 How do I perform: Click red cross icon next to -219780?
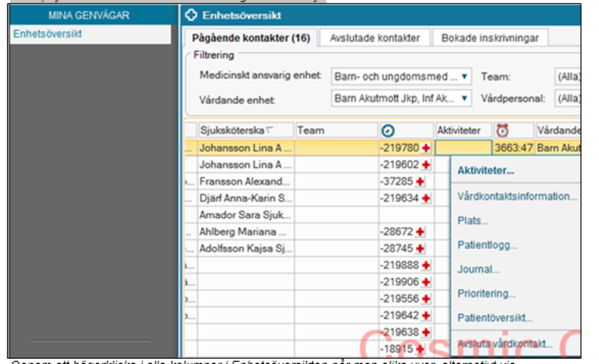coord(427,148)
